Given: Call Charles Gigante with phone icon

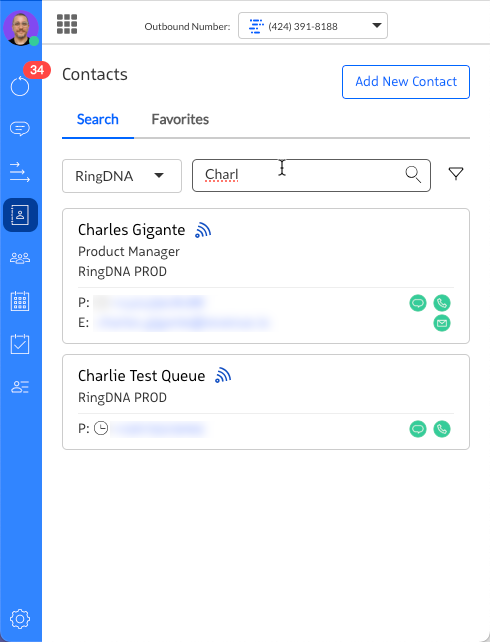Looking at the screenshot, I should point(442,303).
